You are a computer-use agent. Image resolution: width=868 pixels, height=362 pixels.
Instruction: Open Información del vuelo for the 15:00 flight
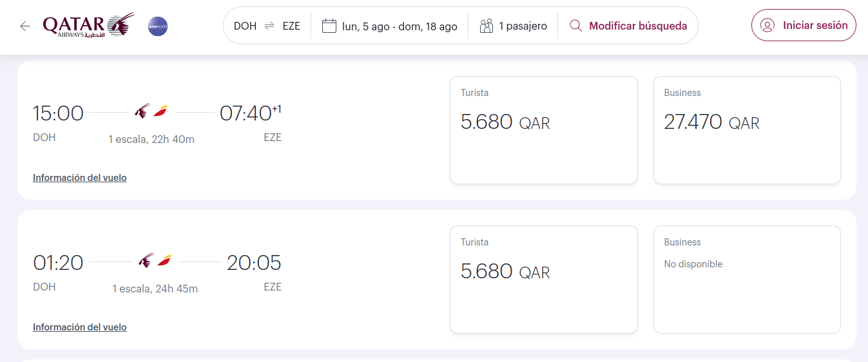[80, 178]
